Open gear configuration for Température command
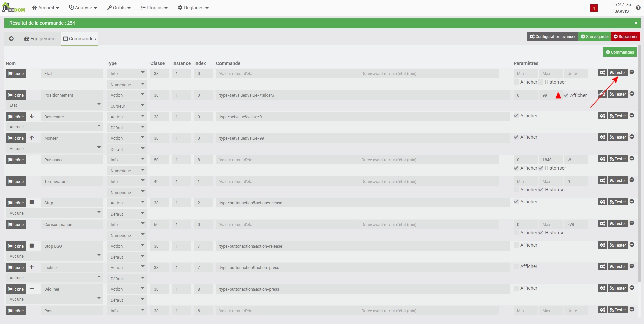The image size is (644, 324). click(602, 180)
